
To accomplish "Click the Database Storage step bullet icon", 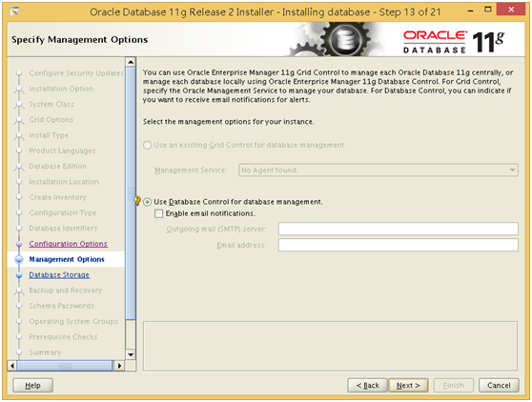I will 19,275.
